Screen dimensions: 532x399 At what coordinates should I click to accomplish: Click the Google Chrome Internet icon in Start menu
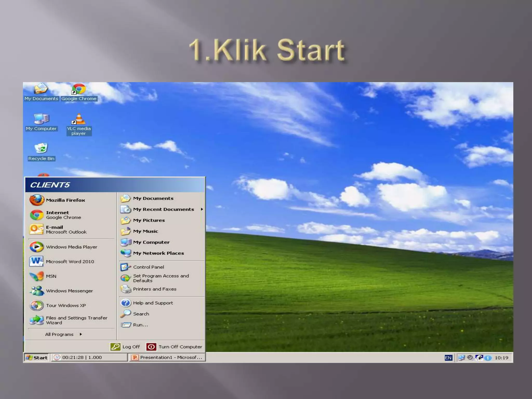coord(37,215)
